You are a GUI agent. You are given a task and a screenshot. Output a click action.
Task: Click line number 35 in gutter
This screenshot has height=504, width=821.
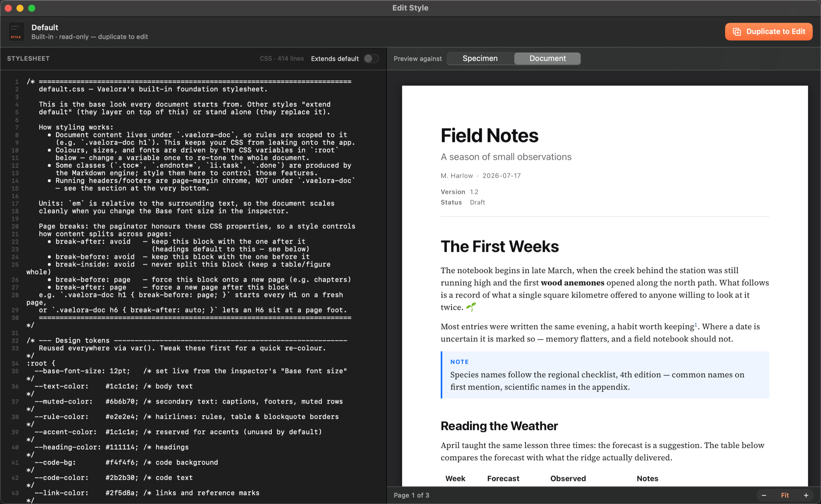click(x=15, y=371)
